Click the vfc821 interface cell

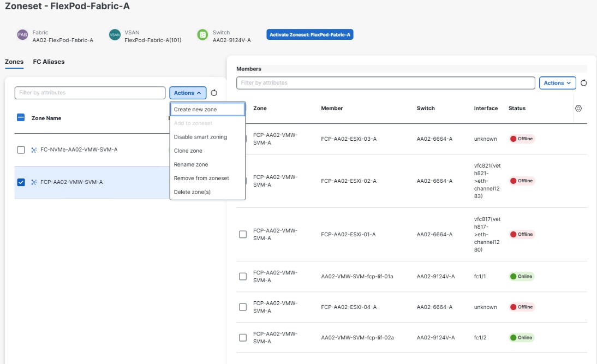[487, 181]
